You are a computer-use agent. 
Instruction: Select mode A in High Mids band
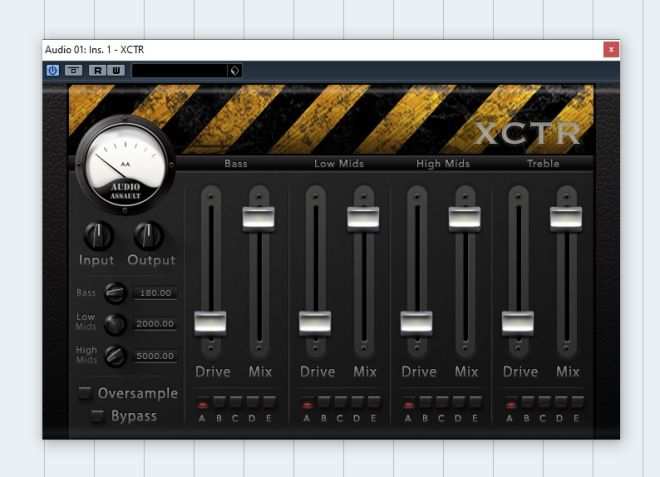pyautogui.click(x=408, y=404)
